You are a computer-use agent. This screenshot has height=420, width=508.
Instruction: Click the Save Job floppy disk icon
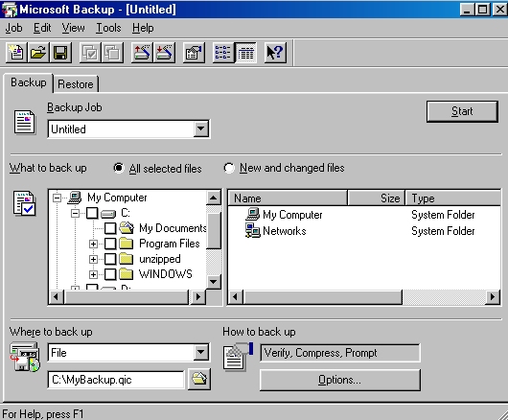click(60, 53)
